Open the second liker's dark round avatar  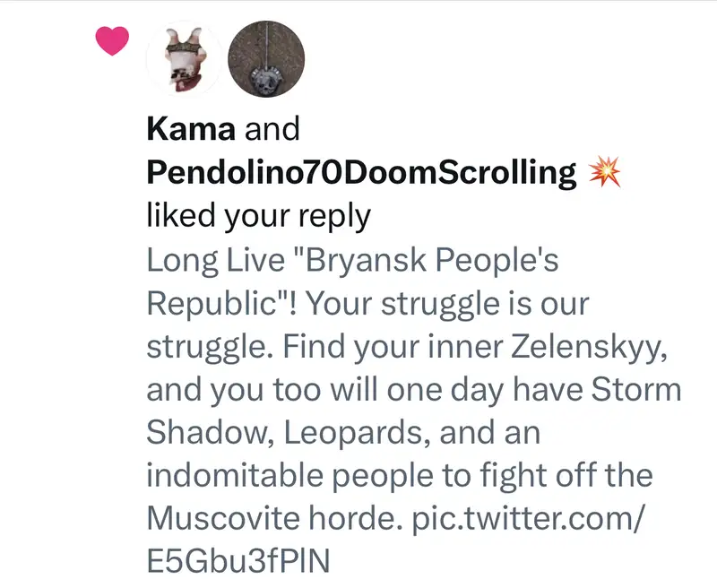click(x=266, y=58)
